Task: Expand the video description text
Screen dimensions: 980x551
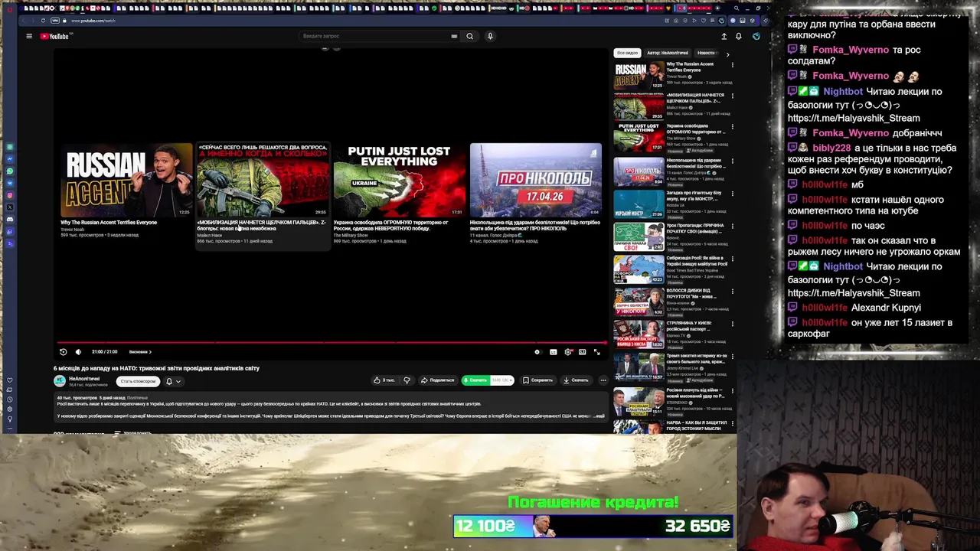Action: [599, 416]
